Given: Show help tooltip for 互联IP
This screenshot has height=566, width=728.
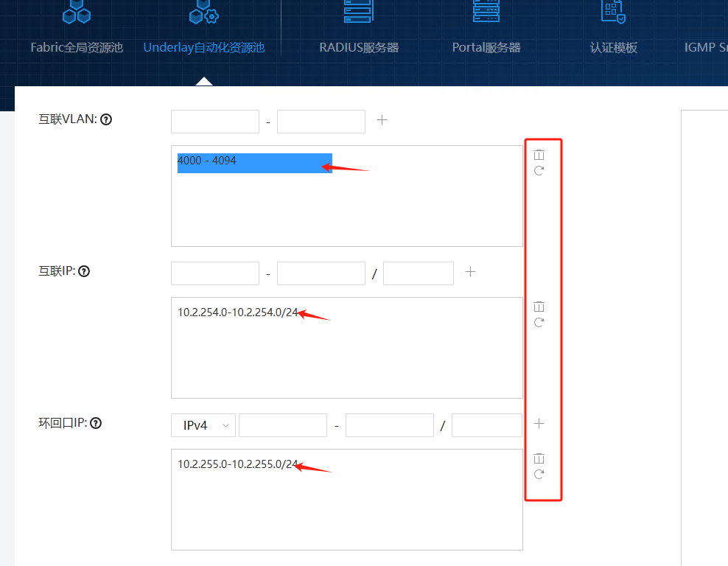Looking at the screenshot, I should click(x=84, y=271).
